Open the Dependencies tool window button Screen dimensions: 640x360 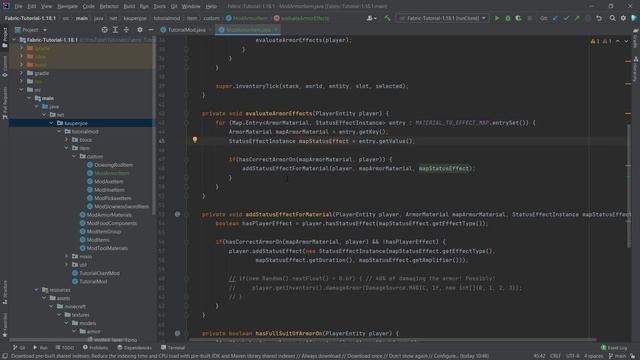click(134, 348)
